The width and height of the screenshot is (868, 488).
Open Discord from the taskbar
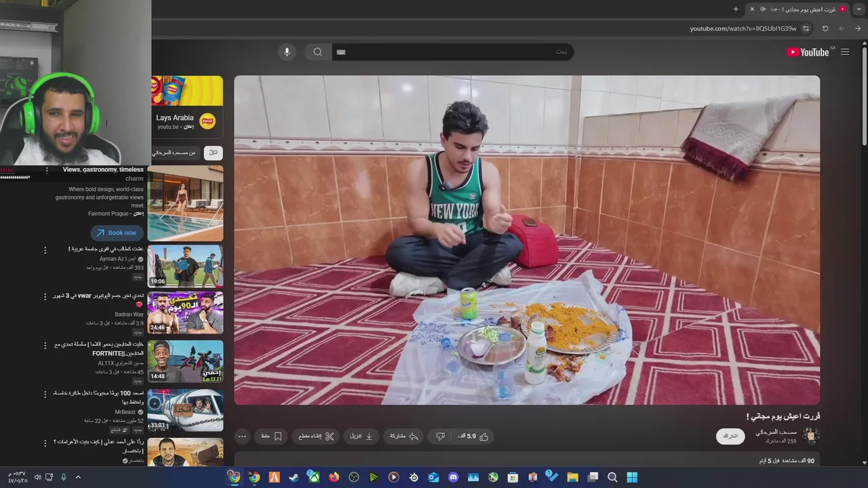point(454,477)
